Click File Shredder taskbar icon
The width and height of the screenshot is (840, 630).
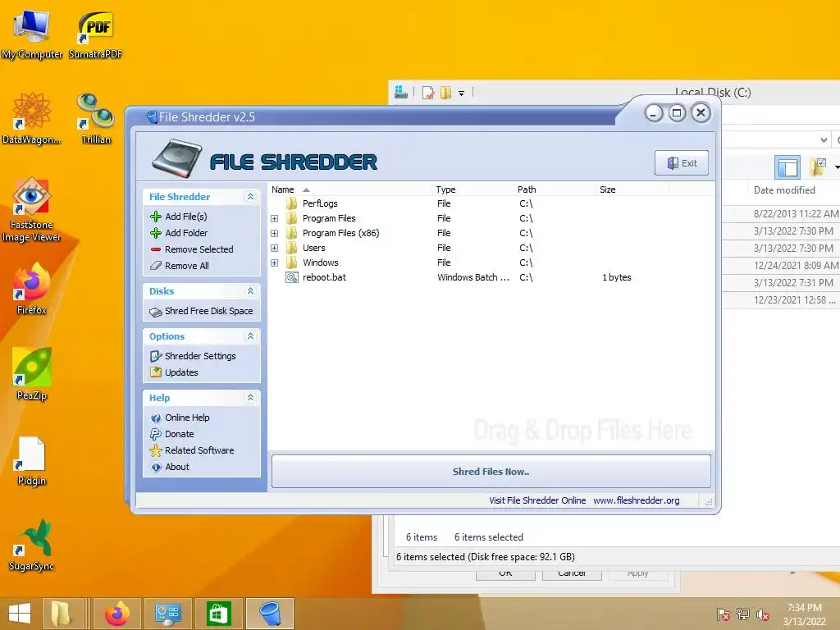tap(270, 614)
